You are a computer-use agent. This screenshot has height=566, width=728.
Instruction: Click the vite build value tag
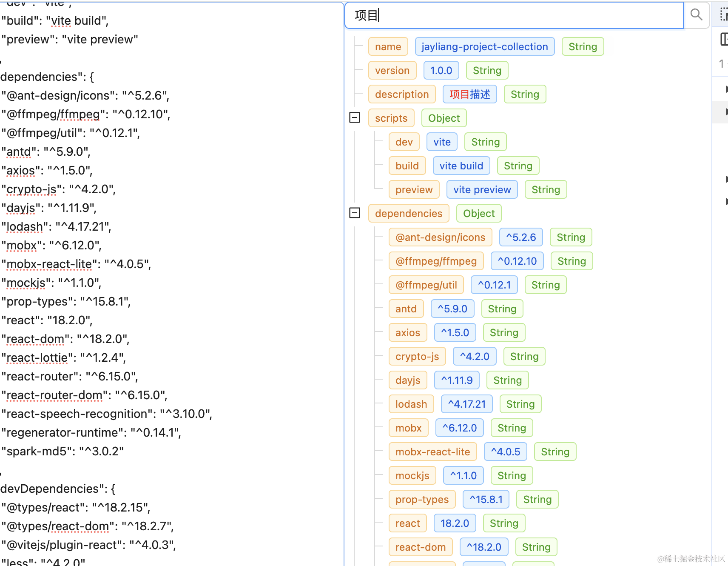(461, 166)
